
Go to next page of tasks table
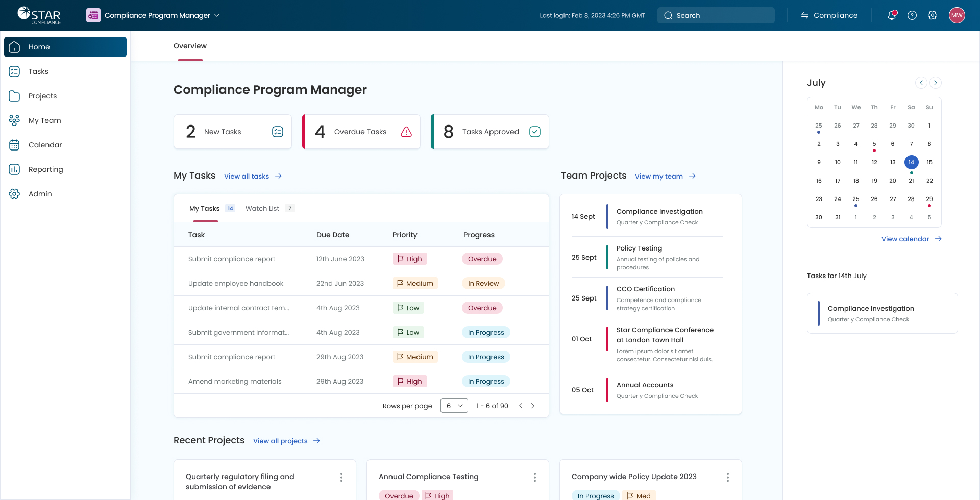tap(533, 406)
